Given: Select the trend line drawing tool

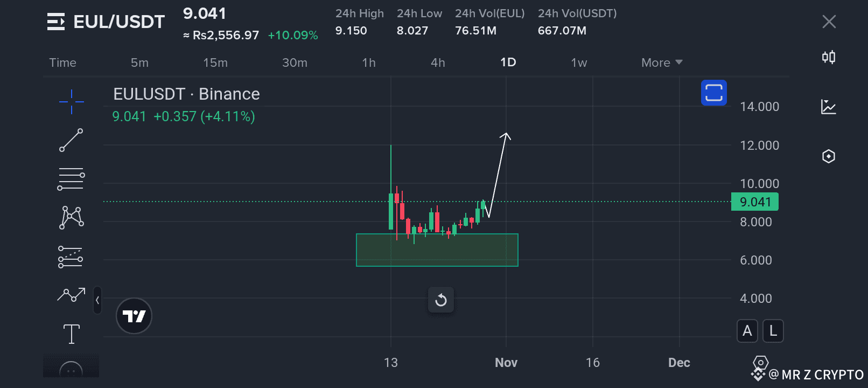Looking at the screenshot, I should pyautogui.click(x=71, y=140).
